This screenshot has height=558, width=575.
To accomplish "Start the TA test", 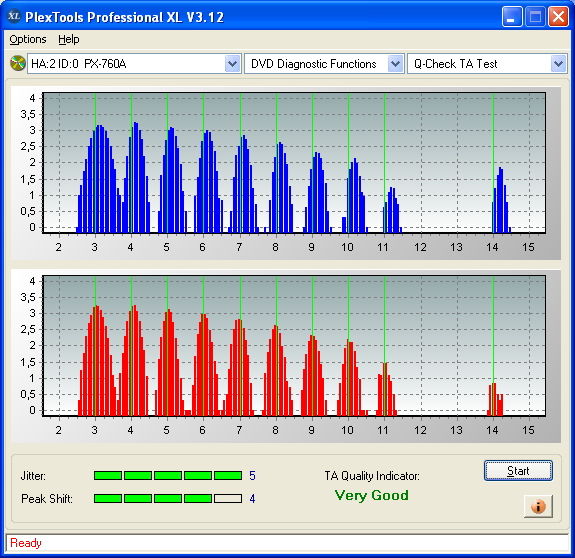I will [x=518, y=471].
